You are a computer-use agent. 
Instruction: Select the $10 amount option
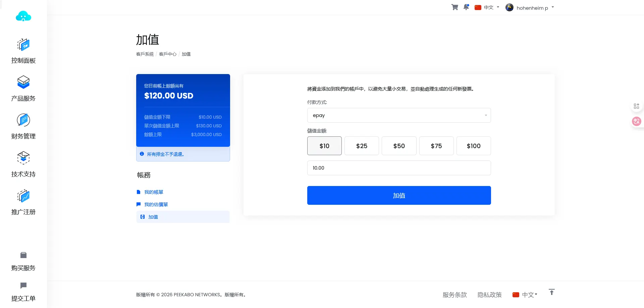pyautogui.click(x=324, y=146)
